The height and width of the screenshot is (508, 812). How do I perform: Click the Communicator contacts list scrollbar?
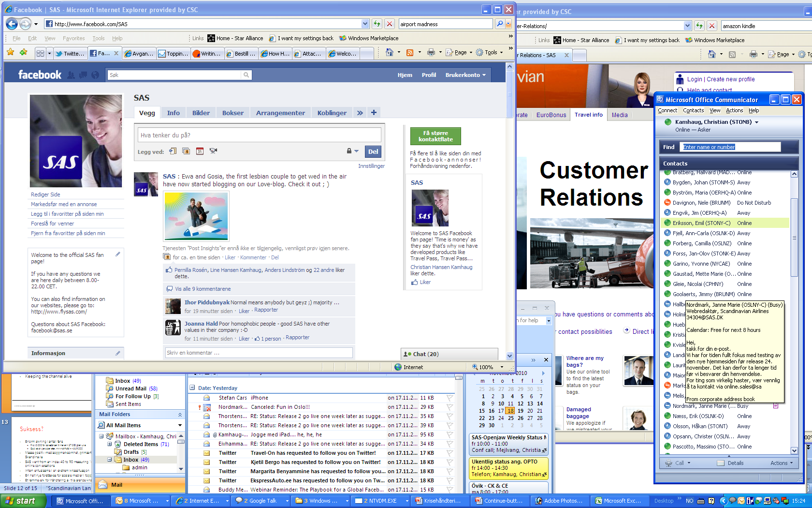[x=794, y=237]
